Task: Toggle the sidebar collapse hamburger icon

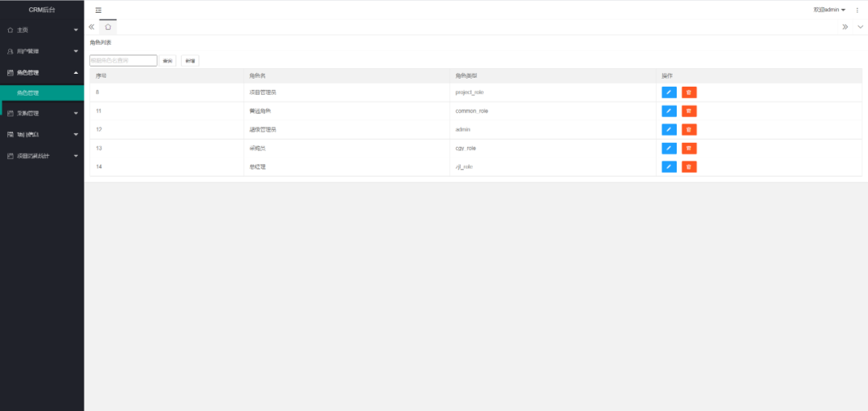Action: coord(99,10)
